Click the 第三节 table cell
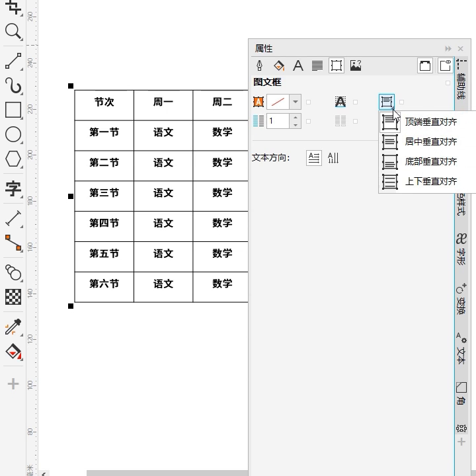Screen dimensions: 476x476 (104, 196)
